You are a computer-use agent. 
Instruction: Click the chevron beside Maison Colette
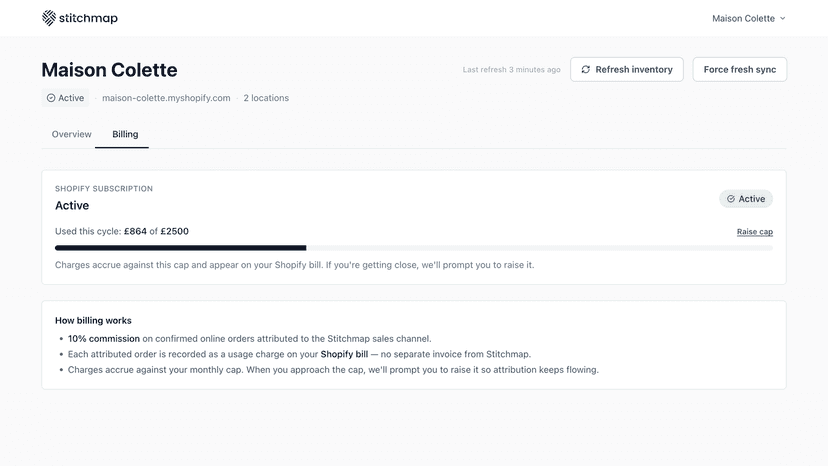(x=783, y=18)
